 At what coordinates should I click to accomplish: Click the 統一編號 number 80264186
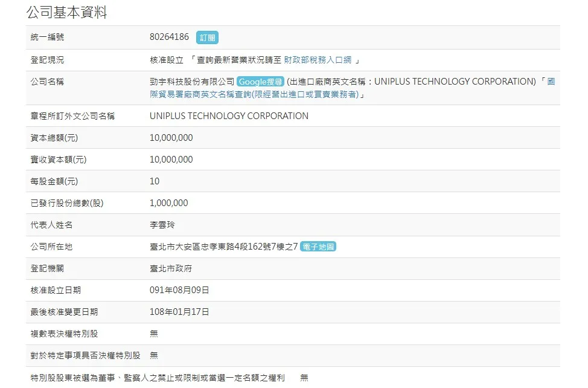(169, 37)
